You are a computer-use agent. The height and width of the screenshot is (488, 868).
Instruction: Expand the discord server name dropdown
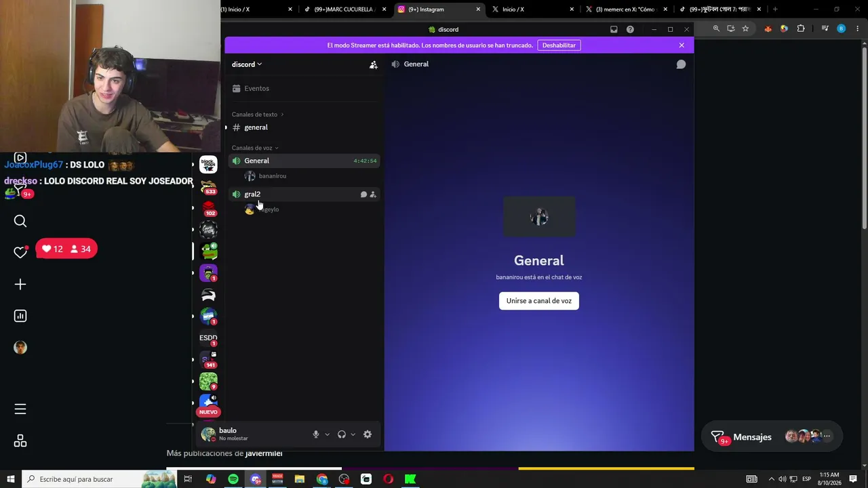247,64
